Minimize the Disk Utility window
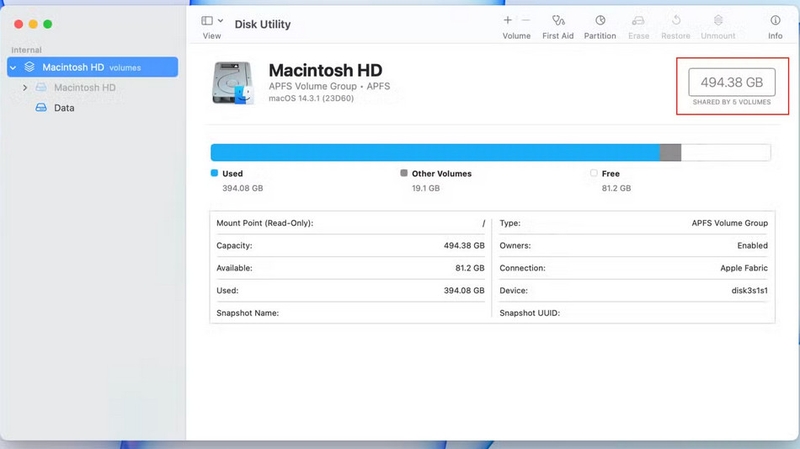 [x=33, y=24]
